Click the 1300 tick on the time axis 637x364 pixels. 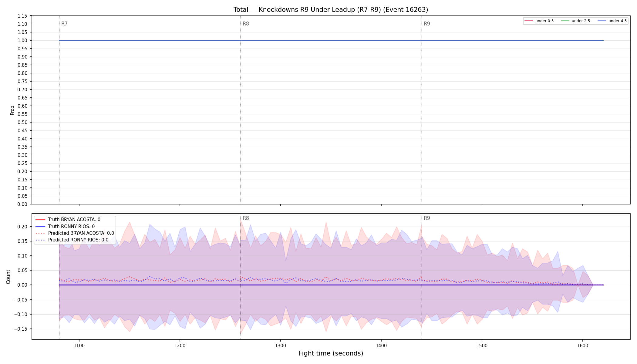coord(281,345)
